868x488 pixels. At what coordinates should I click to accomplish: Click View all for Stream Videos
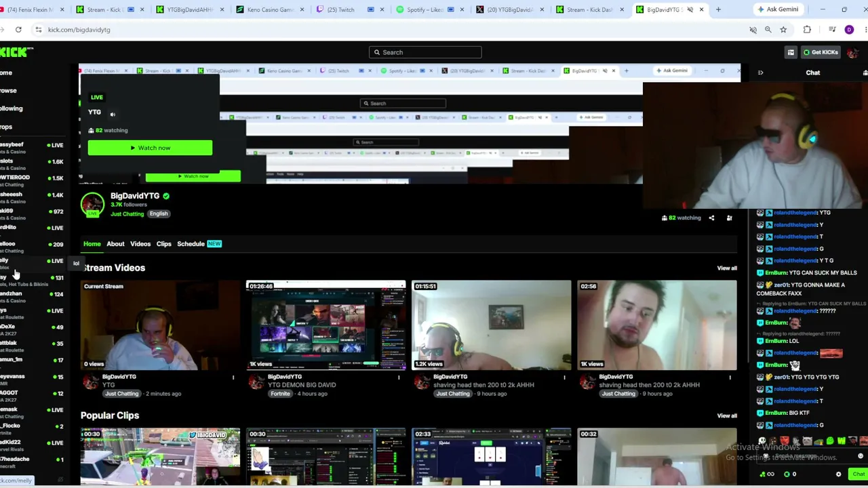(x=727, y=268)
